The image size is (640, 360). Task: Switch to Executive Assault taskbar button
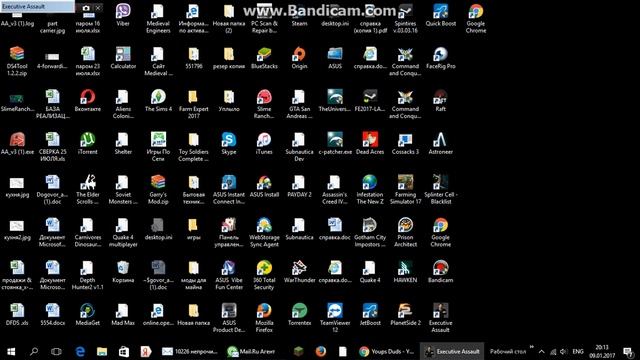pyautogui.click(x=452, y=351)
